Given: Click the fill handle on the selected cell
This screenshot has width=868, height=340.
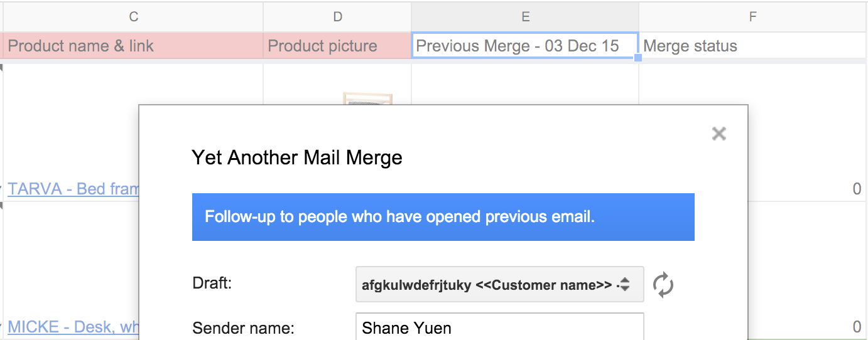Looking at the screenshot, I should (x=638, y=58).
